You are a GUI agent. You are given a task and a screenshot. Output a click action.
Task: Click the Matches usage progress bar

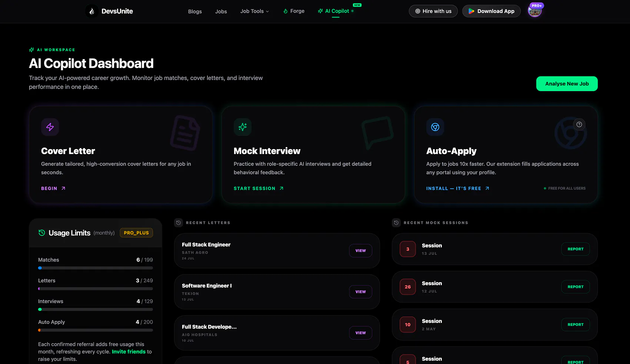click(x=96, y=268)
